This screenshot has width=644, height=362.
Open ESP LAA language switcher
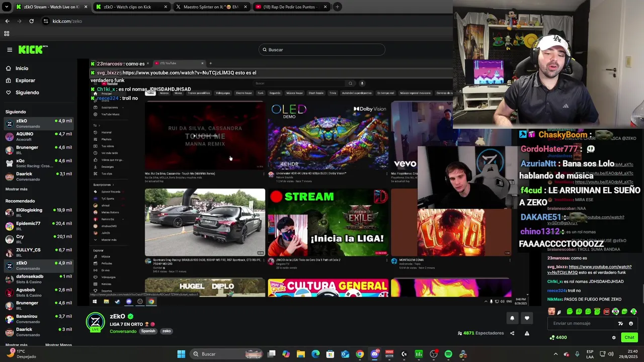[x=590, y=354]
